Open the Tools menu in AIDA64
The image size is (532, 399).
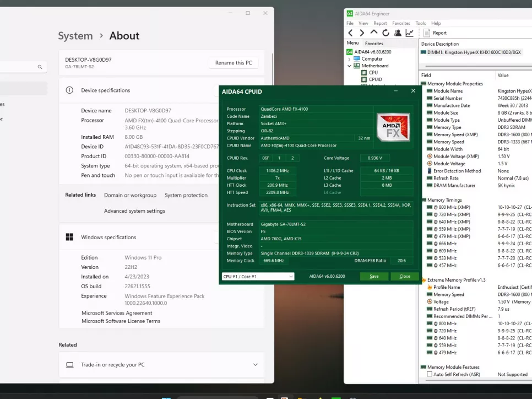pyautogui.click(x=421, y=24)
